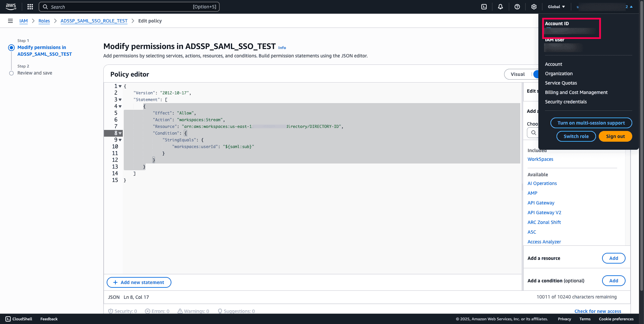The width and height of the screenshot is (644, 324).
Task: Click the Switch role button
Action: coord(576,136)
